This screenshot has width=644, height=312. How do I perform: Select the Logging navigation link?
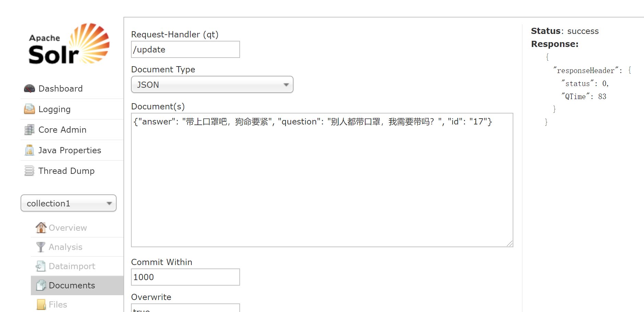point(55,109)
